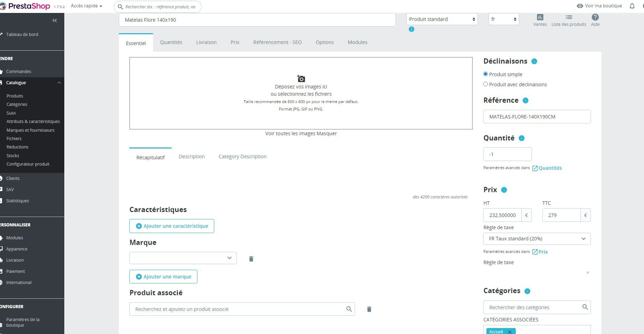Click the info icon under product type
644x334 pixels.
411,29
